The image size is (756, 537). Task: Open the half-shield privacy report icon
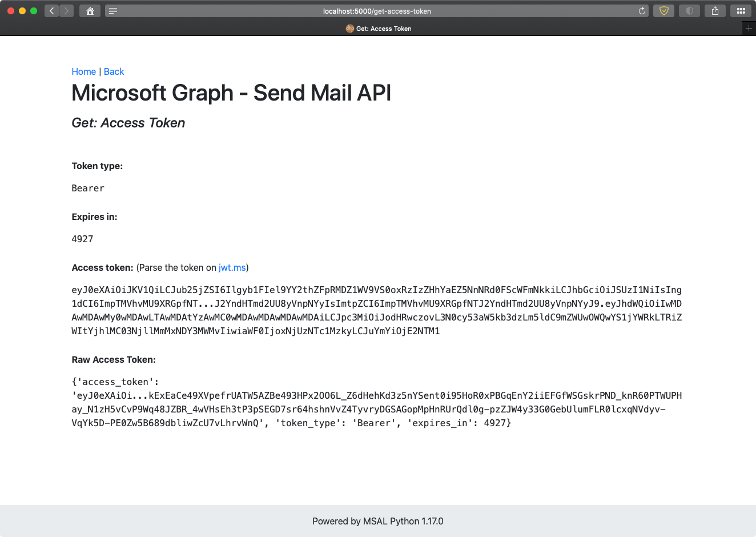[689, 11]
